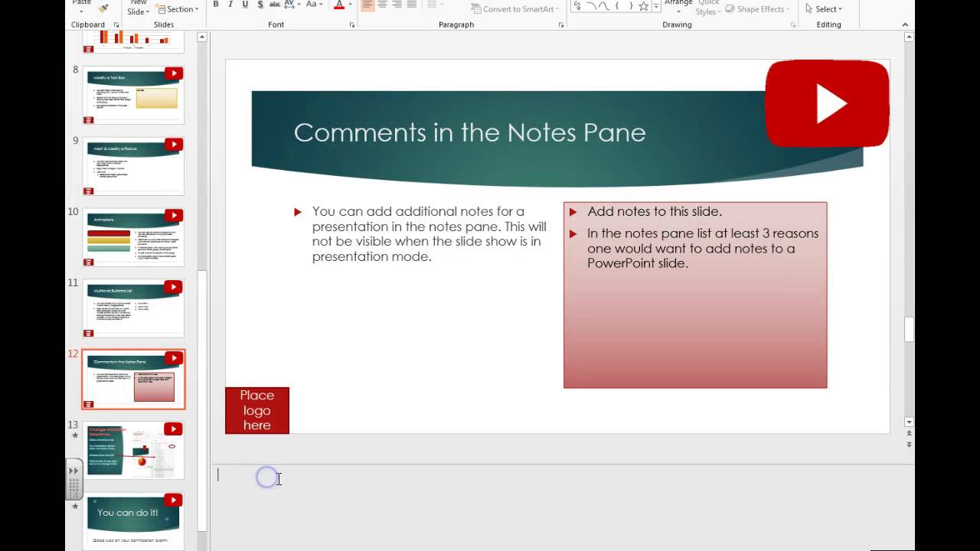Justify text alignment
This screenshot has height=551, width=980.
point(412,5)
